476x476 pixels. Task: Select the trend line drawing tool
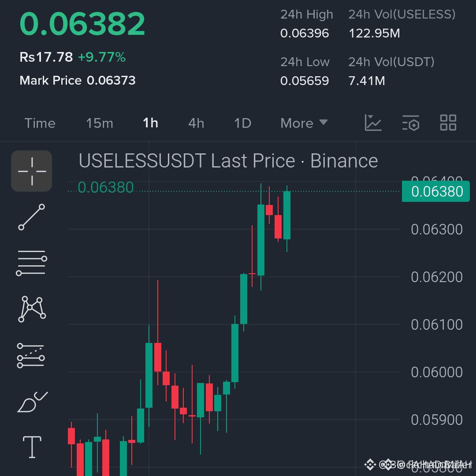tap(32, 217)
